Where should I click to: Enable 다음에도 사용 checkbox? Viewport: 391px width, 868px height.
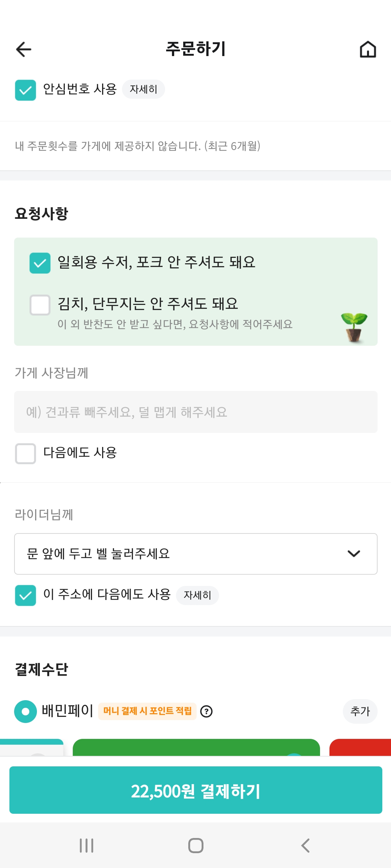[25, 454]
